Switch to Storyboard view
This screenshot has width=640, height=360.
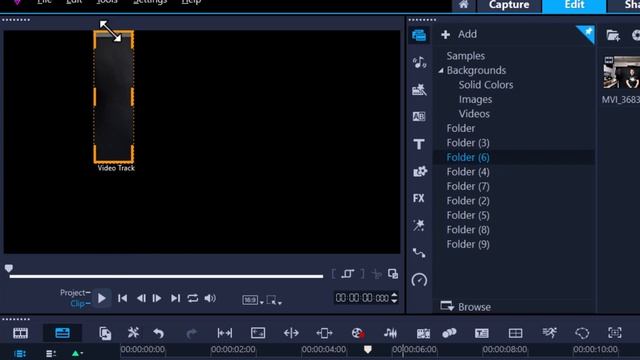point(20,333)
